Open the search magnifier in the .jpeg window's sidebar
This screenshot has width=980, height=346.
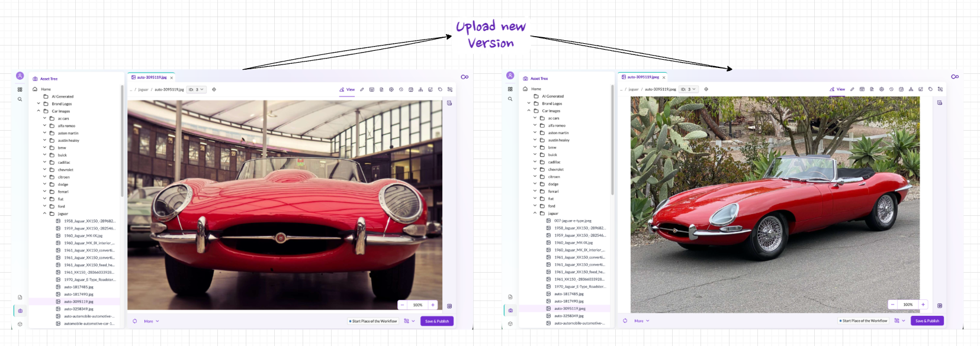(x=510, y=99)
